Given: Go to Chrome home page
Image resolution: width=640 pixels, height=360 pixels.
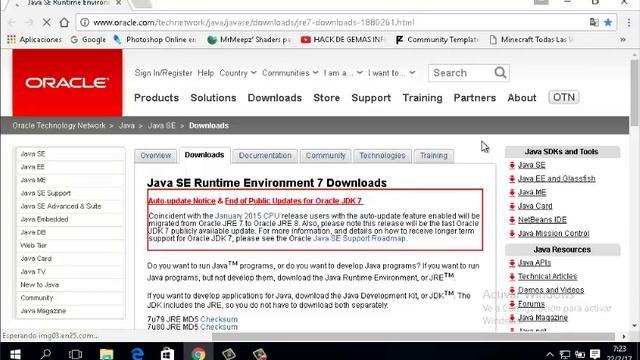Looking at the screenshot, I should pyautogui.click(x=64, y=22).
